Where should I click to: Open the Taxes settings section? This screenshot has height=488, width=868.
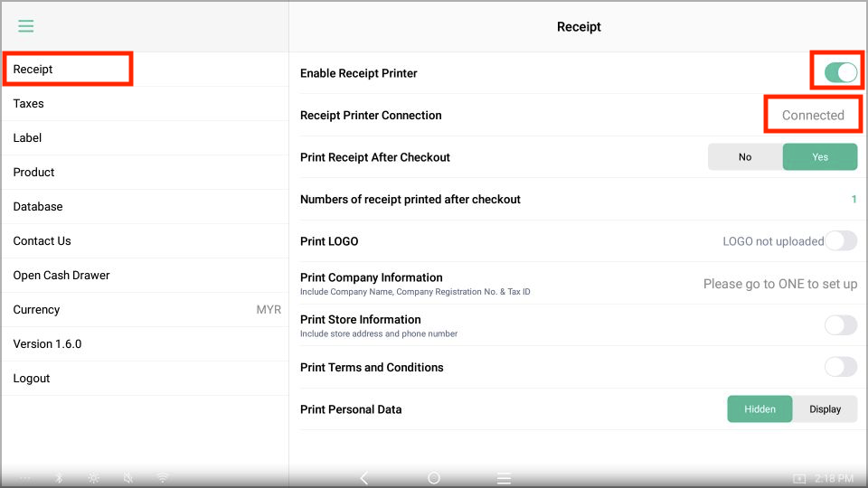145,103
